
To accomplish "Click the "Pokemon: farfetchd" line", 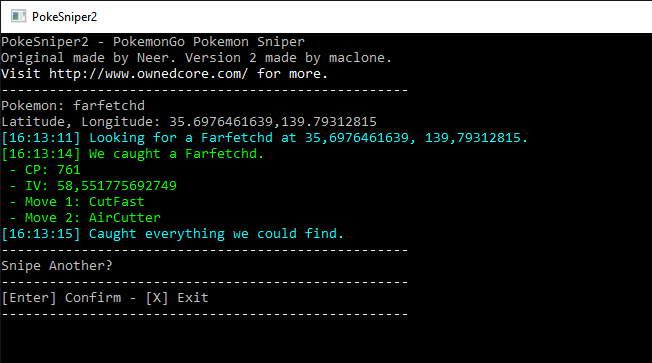I will click(73, 106).
